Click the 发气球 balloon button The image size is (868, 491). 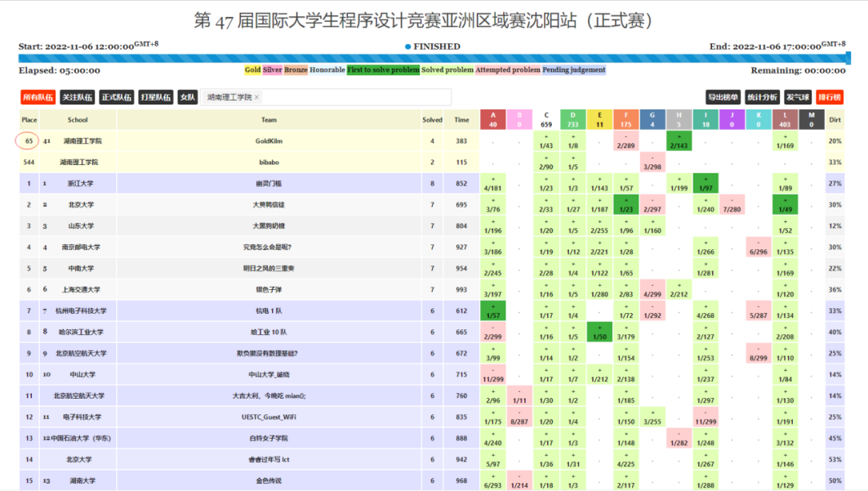(797, 97)
